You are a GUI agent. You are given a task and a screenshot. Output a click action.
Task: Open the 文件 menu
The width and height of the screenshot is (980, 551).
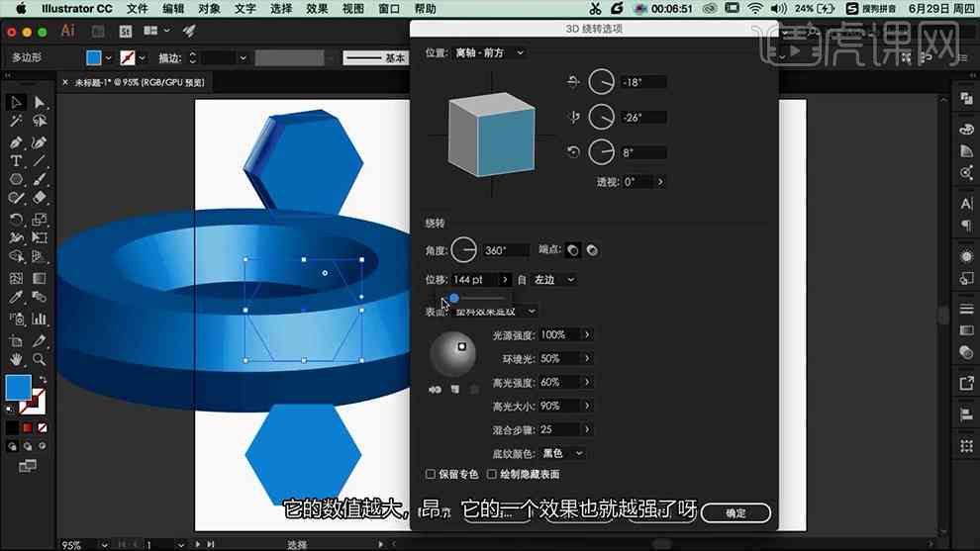coord(138,9)
